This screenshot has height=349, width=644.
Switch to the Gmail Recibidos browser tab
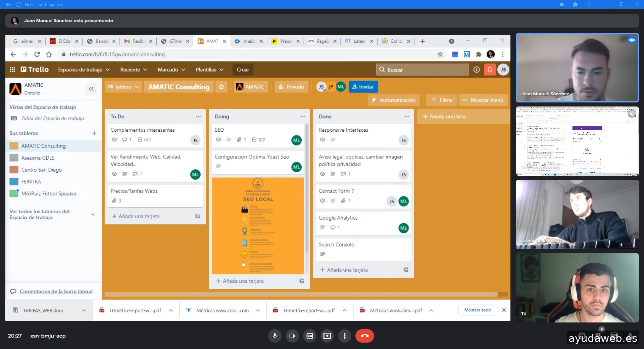(138, 41)
